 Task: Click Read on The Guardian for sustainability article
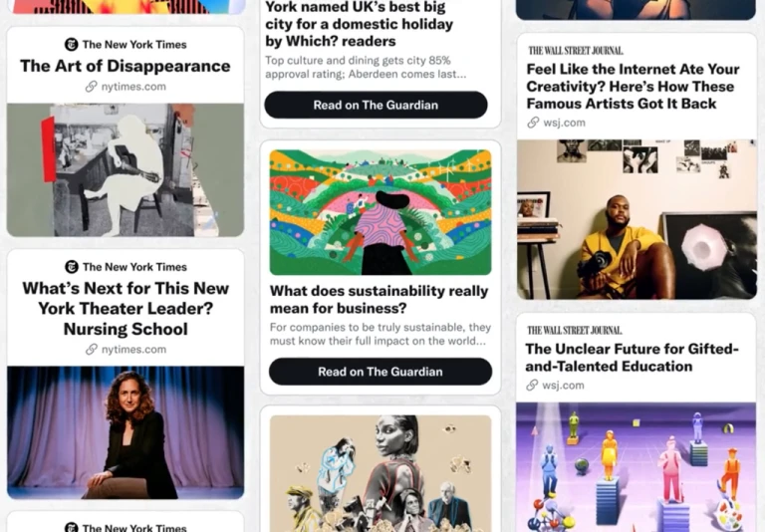tap(381, 372)
